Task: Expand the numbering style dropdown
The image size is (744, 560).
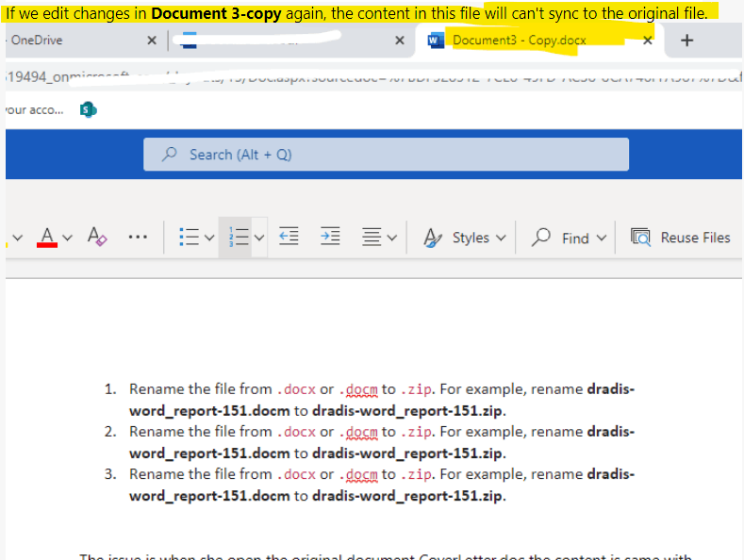Action: 259,238
